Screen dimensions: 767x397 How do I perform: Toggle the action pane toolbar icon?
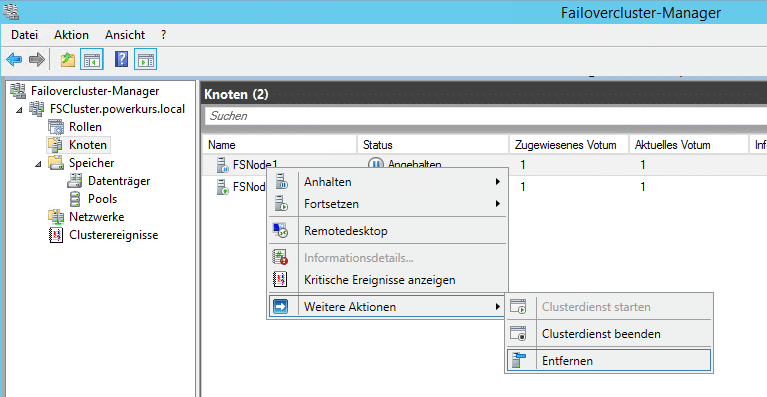click(x=145, y=60)
